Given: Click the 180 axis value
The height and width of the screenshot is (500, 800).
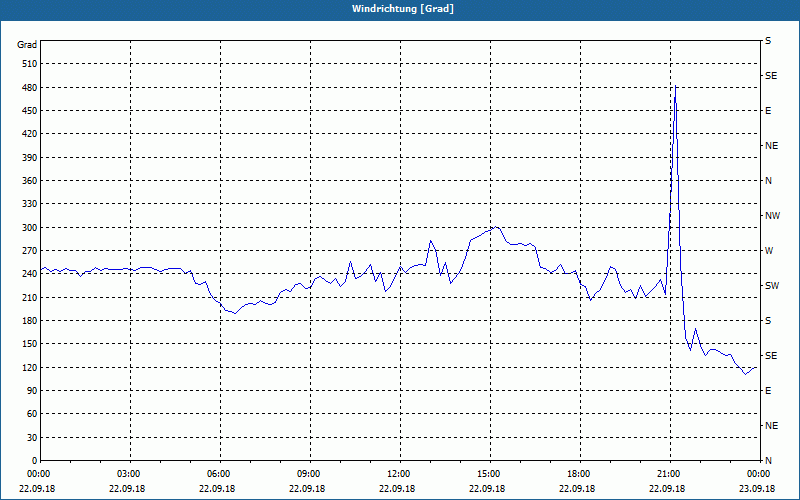Looking at the screenshot, I should pyautogui.click(x=30, y=321).
